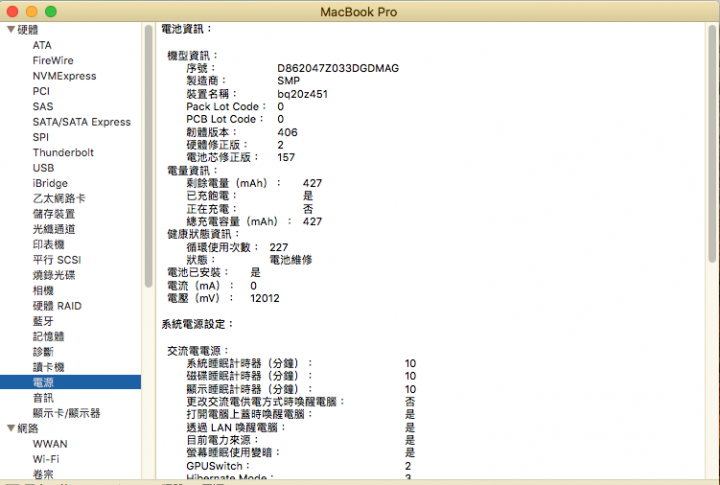
Task: Select highlighted 電源 power entry
Action: (x=70, y=382)
